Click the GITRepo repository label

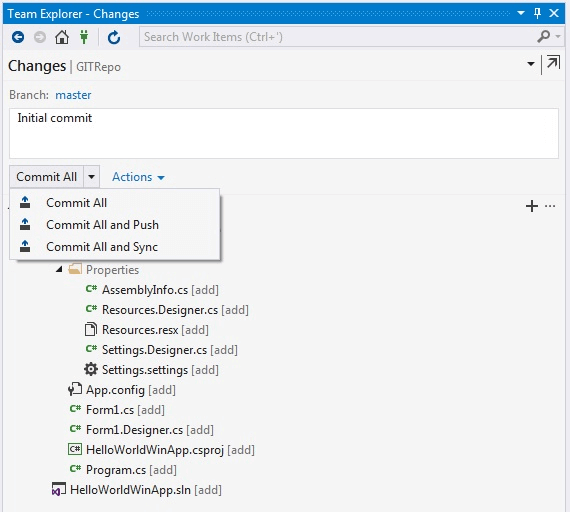click(98, 67)
